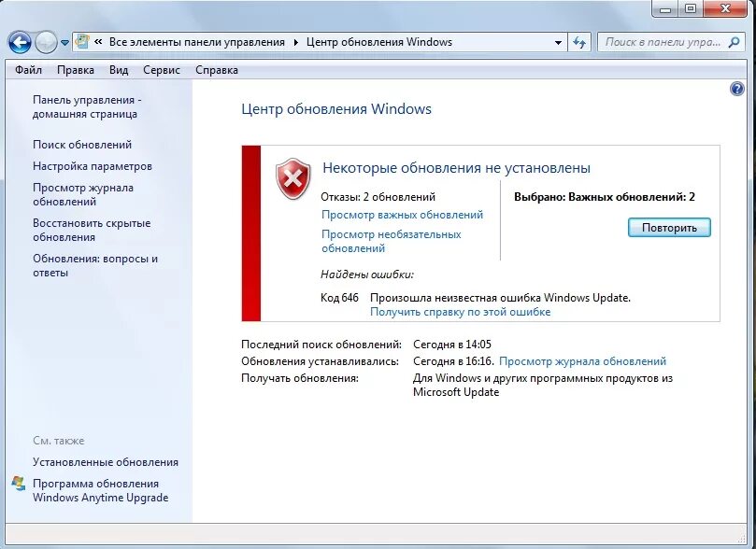The width and height of the screenshot is (756, 549).
Task: Click the red shield error icon
Action: tap(292, 178)
